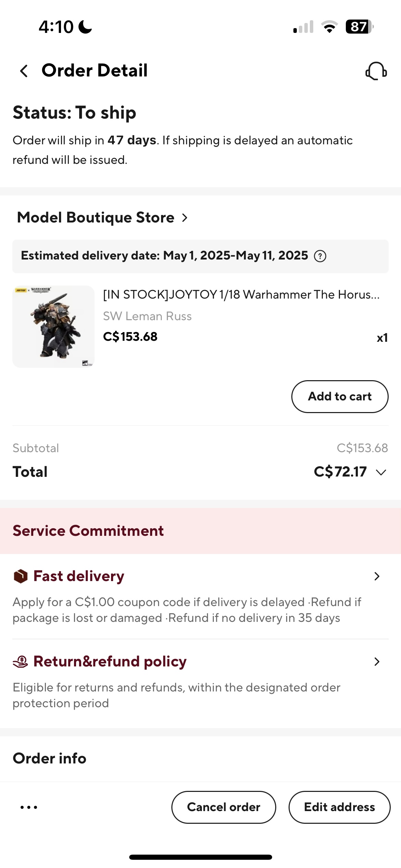Open customer support headset icon
Image resolution: width=401 pixels, height=868 pixels.
pos(376,71)
